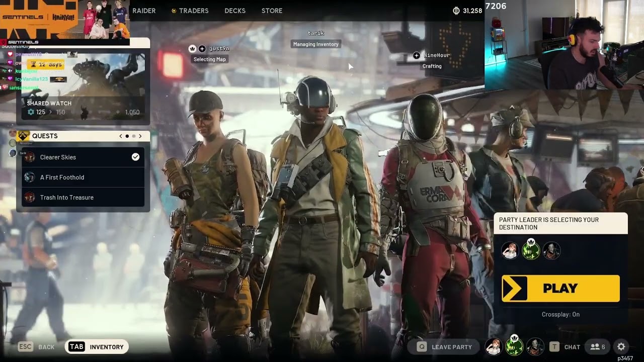Click the party leader destination notice
The width and height of the screenshot is (644, 362).
[x=560, y=223]
